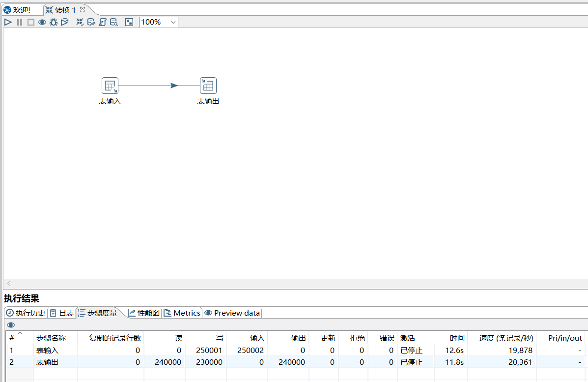Close the 转换 1 tab

point(83,10)
